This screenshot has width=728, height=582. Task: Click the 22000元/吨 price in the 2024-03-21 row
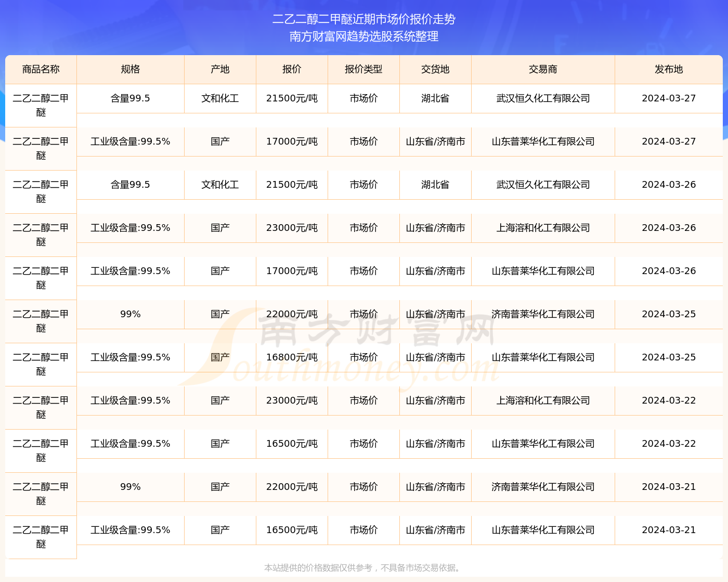[x=292, y=487]
